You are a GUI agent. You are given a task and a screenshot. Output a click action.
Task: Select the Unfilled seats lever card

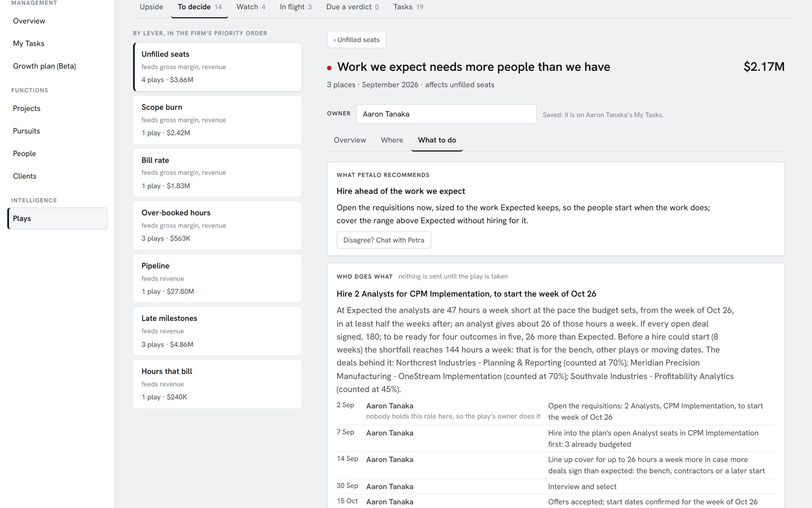tap(217, 67)
